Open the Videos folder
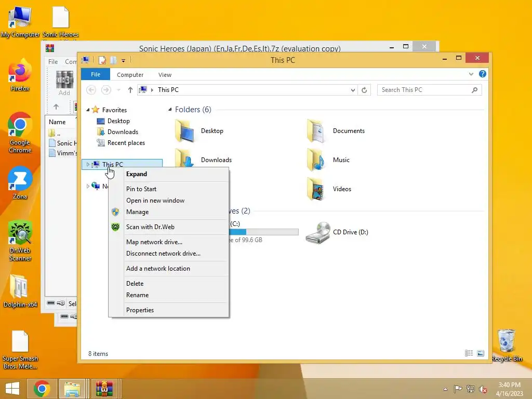The width and height of the screenshot is (532, 399). (329, 189)
